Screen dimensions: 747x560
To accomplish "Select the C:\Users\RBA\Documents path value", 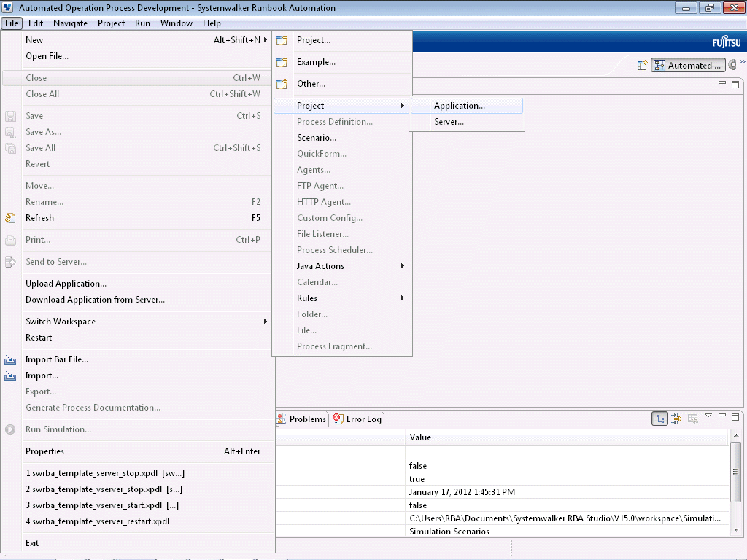I will tap(565, 518).
